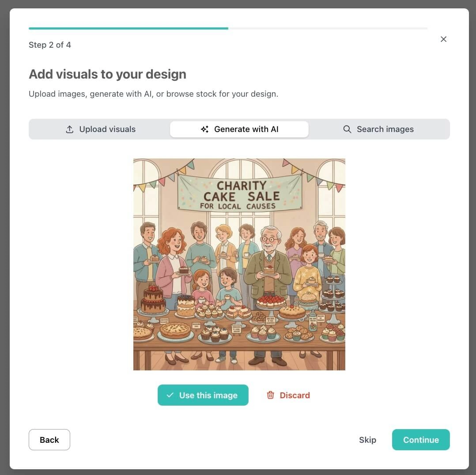This screenshot has height=475, width=476.
Task: Click the Step 2 of 4 label
Action: pyautogui.click(x=50, y=45)
